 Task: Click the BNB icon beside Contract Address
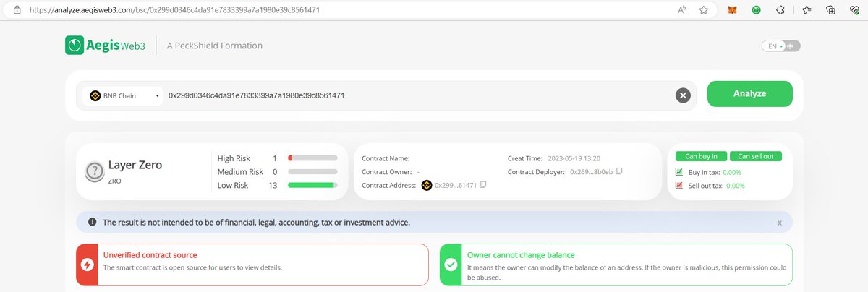click(x=427, y=186)
